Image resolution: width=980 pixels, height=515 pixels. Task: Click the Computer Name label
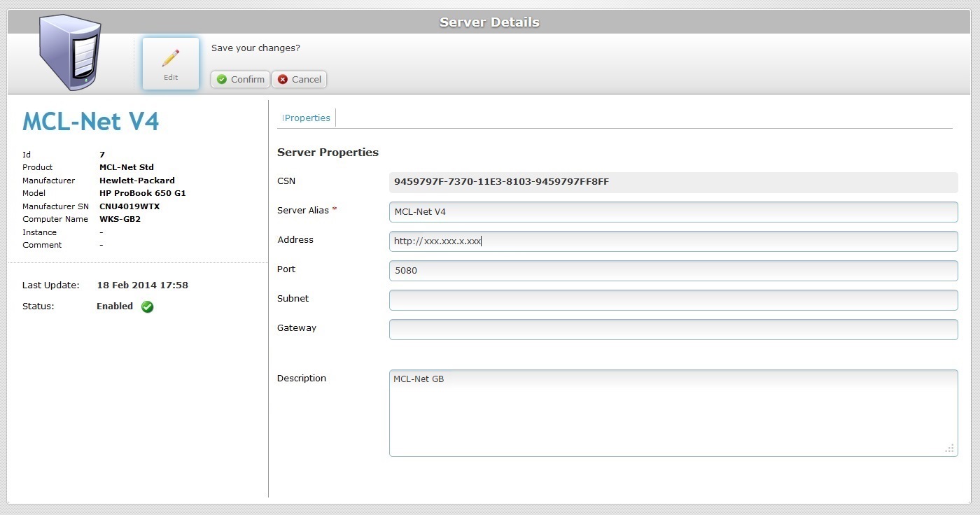click(x=55, y=219)
